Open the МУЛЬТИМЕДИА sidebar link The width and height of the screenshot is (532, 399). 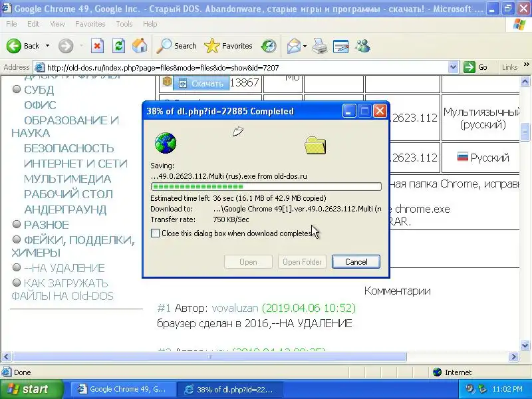coord(68,179)
